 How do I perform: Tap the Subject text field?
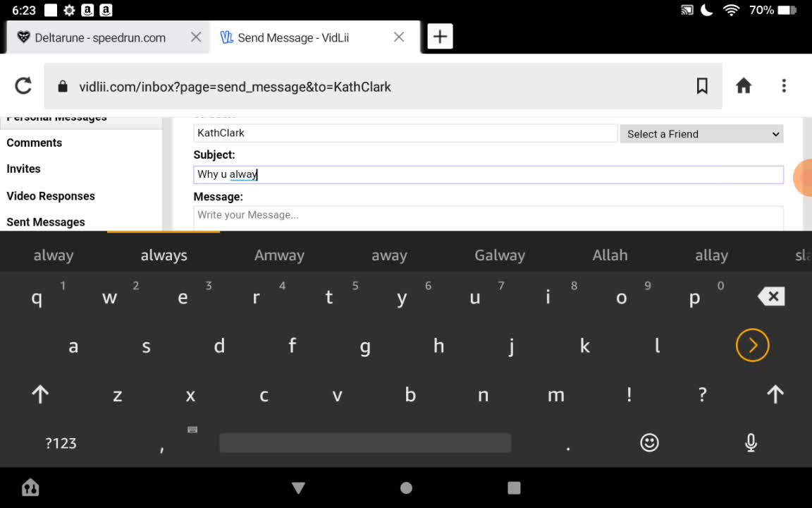point(488,175)
